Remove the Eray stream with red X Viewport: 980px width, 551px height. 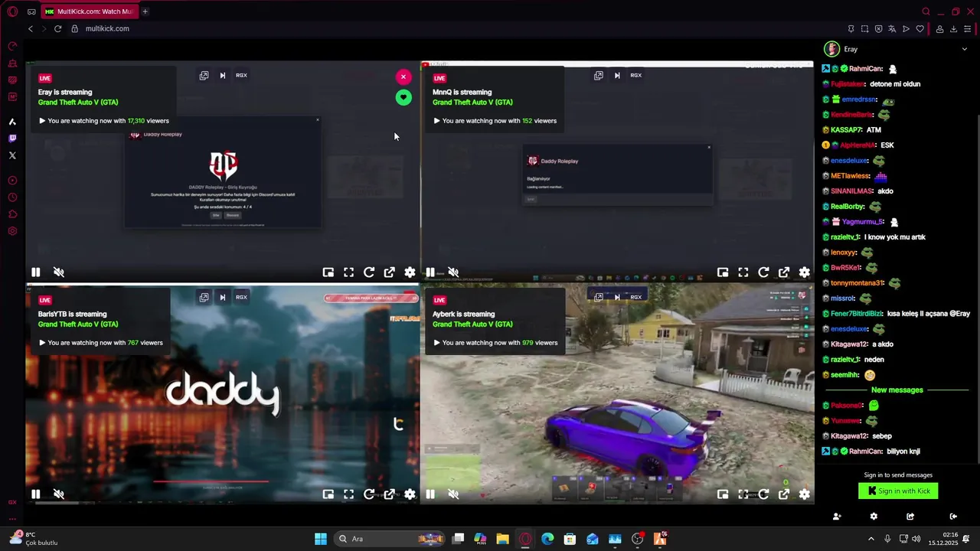403,77
